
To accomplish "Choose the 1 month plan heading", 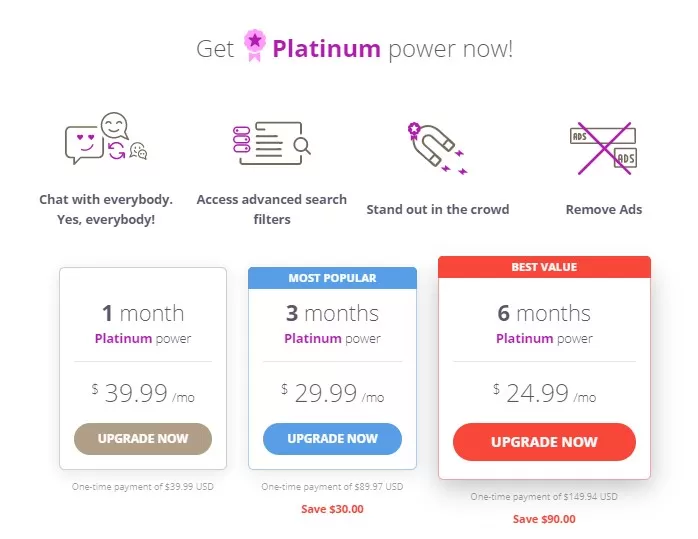I will (143, 313).
